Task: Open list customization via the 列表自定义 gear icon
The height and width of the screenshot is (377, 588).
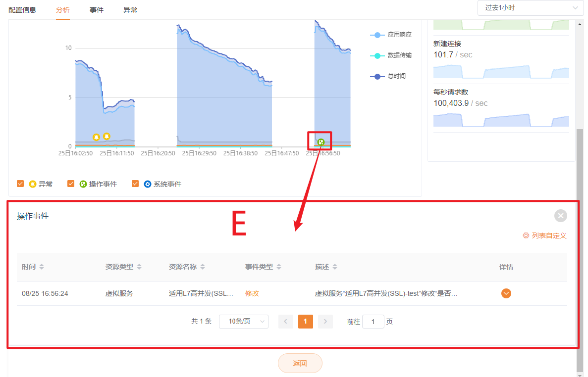Action: (527, 236)
